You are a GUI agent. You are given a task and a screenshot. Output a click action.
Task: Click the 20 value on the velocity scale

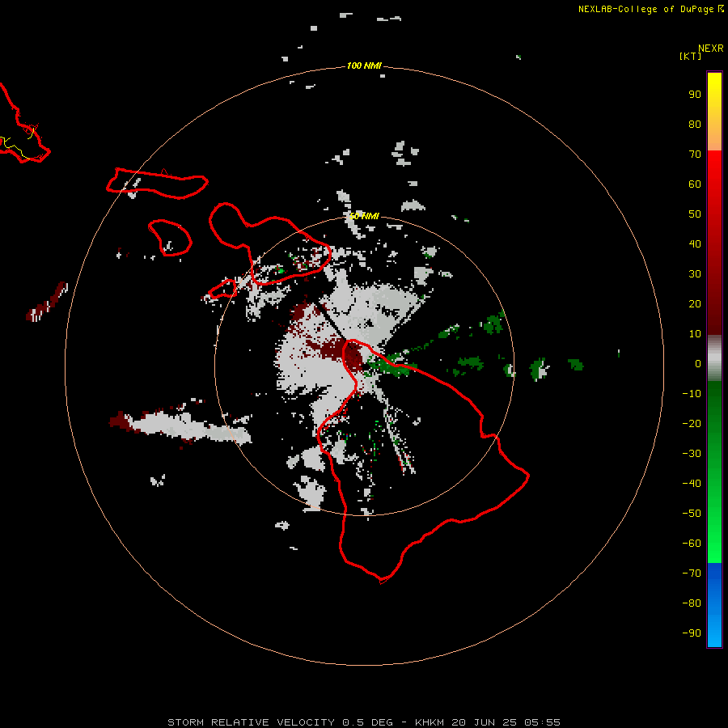[695, 303]
